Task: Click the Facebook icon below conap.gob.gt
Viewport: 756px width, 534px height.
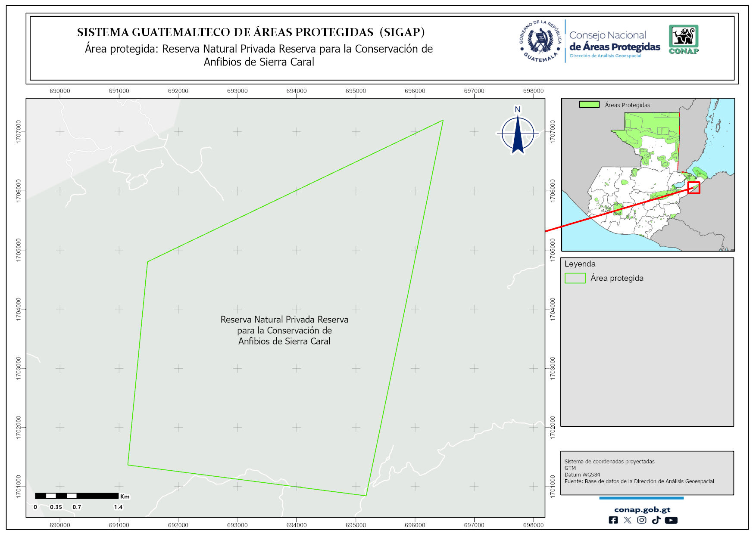Action: click(613, 520)
